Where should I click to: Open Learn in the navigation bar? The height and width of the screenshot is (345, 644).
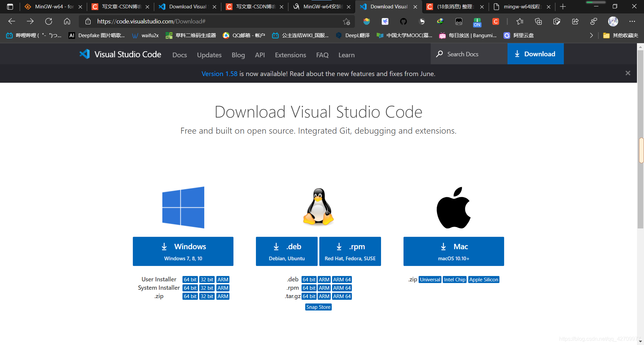[x=346, y=55]
